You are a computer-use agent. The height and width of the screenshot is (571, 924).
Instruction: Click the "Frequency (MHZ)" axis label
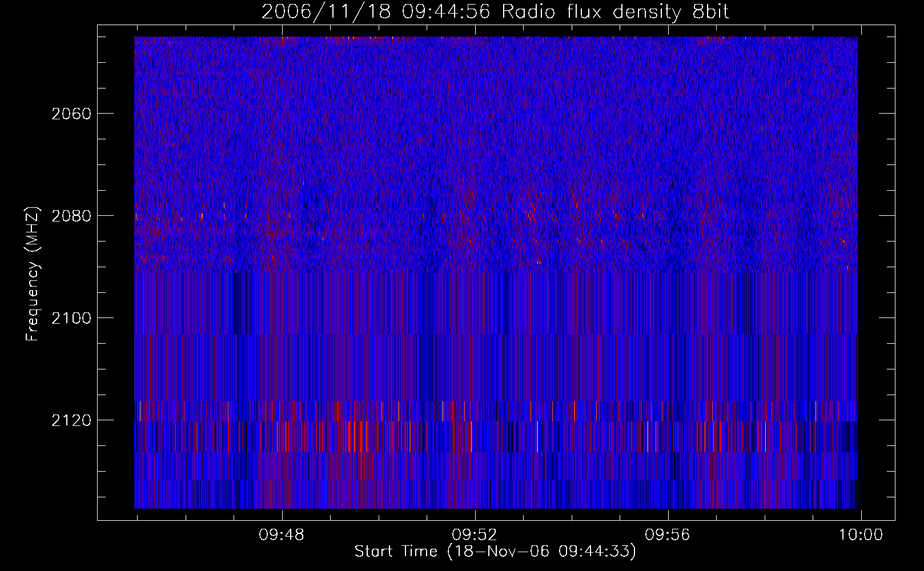tap(33, 274)
